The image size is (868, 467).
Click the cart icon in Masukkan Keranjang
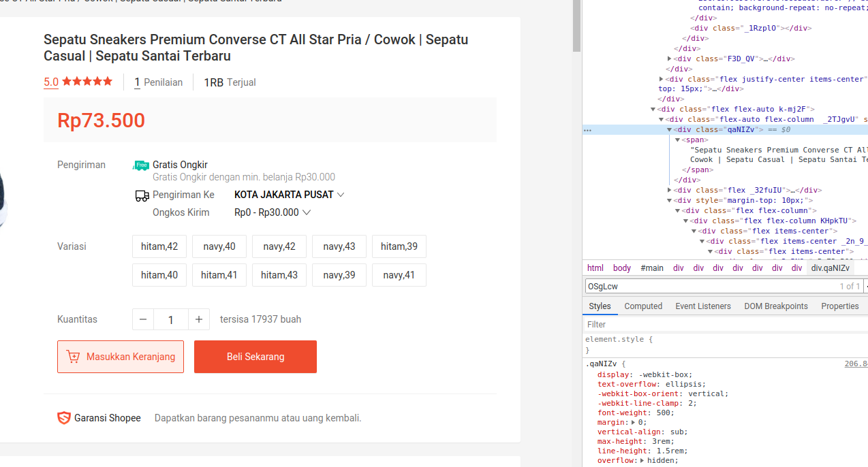coord(74,357)
